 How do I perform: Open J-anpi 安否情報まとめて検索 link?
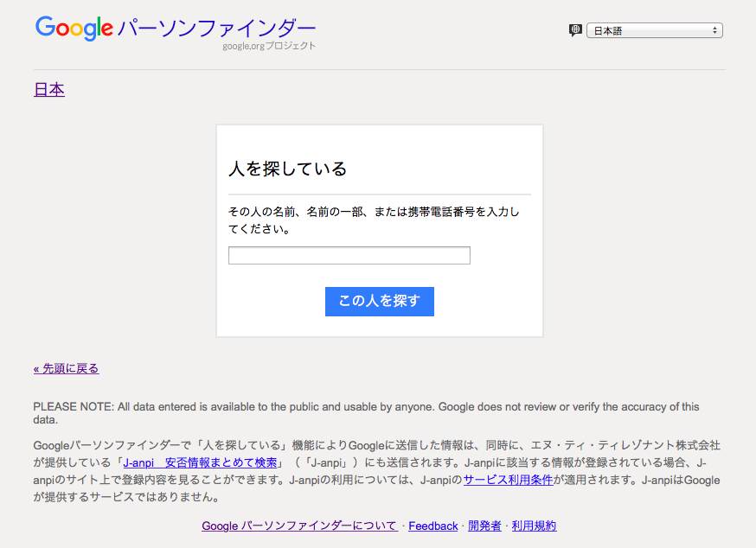tap(200, 462)
